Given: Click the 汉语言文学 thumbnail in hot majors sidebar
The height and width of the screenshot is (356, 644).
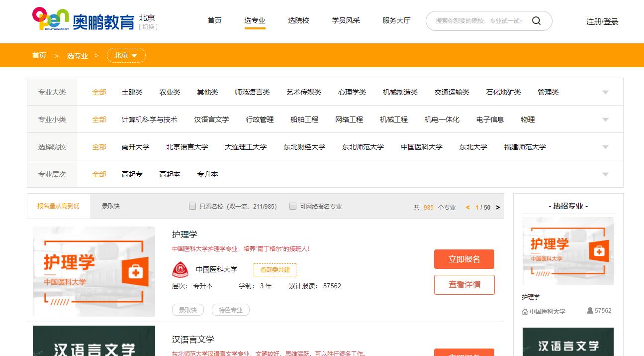Looking at the screenshot, I should [x=567, y=344].
